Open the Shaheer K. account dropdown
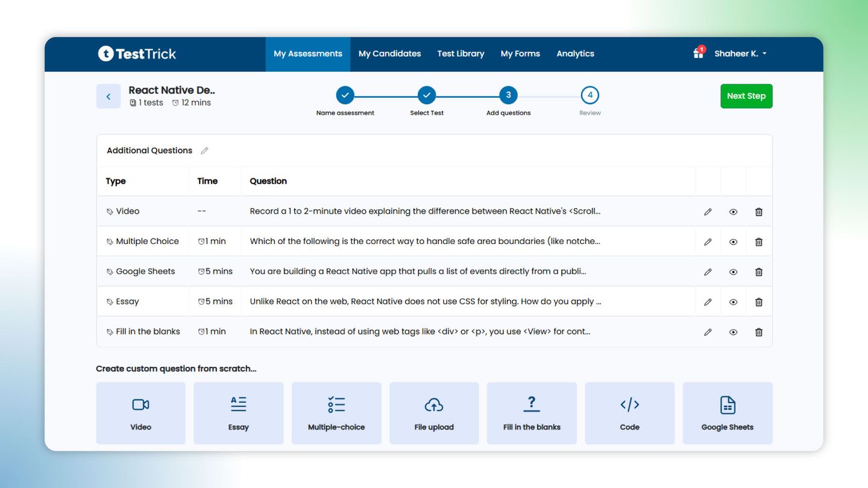Image resolution: width=868 pixels, height=488 pixels. (740, 54)
